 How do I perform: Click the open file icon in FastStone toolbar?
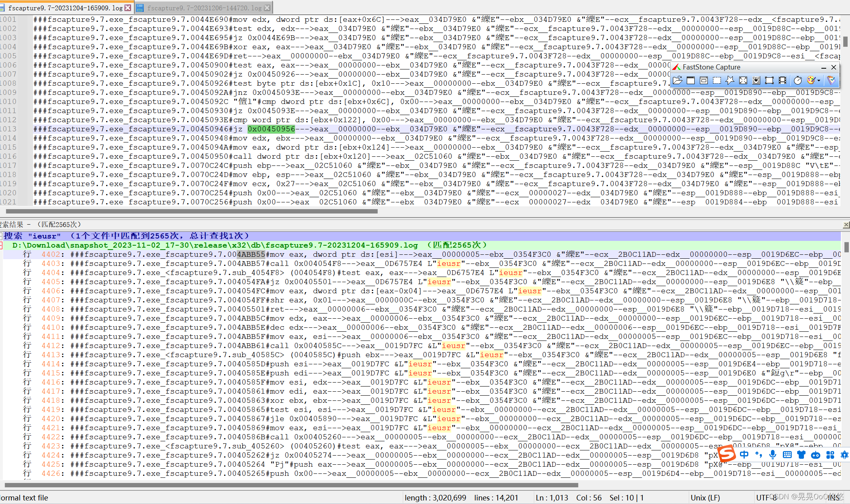pos(677,80)
